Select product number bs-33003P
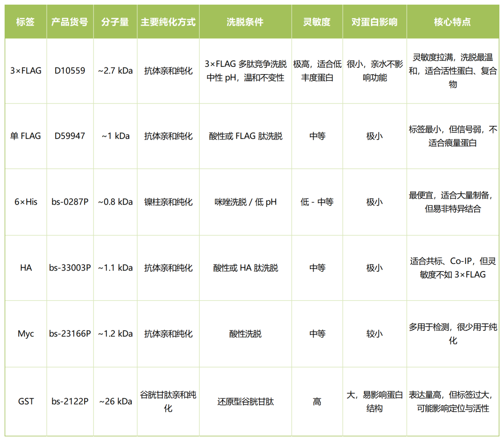This screenshot has height=441, width=504. [70, 268]
